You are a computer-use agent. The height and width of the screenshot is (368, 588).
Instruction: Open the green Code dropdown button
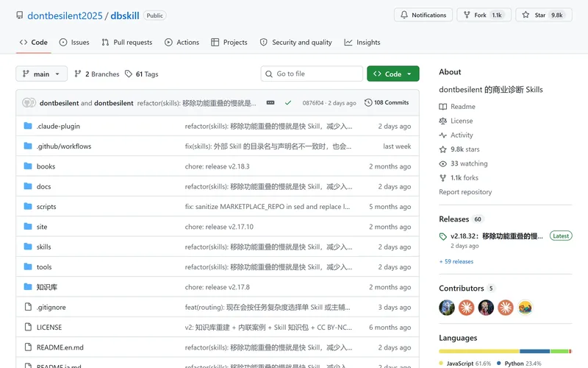coord(393,74)
